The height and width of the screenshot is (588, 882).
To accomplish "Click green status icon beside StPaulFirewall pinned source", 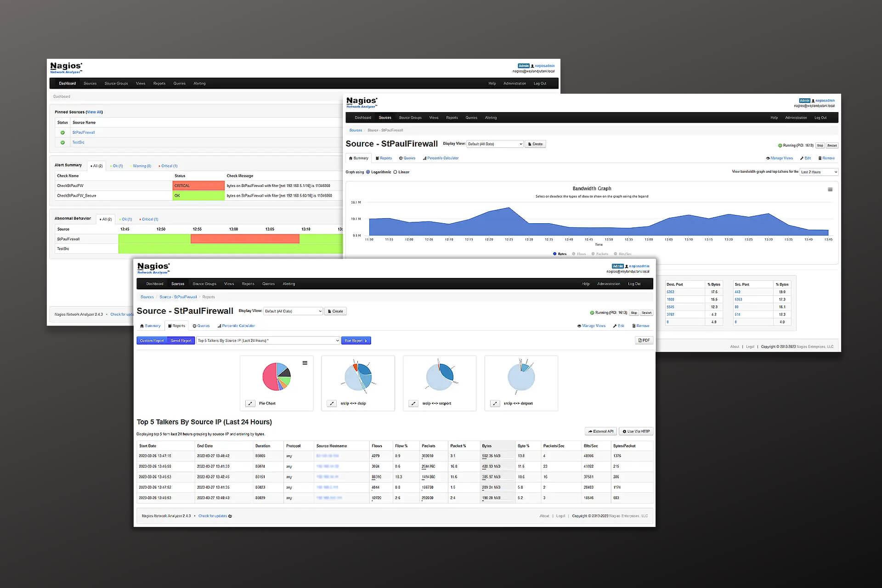I will click(x=62, y=132).
